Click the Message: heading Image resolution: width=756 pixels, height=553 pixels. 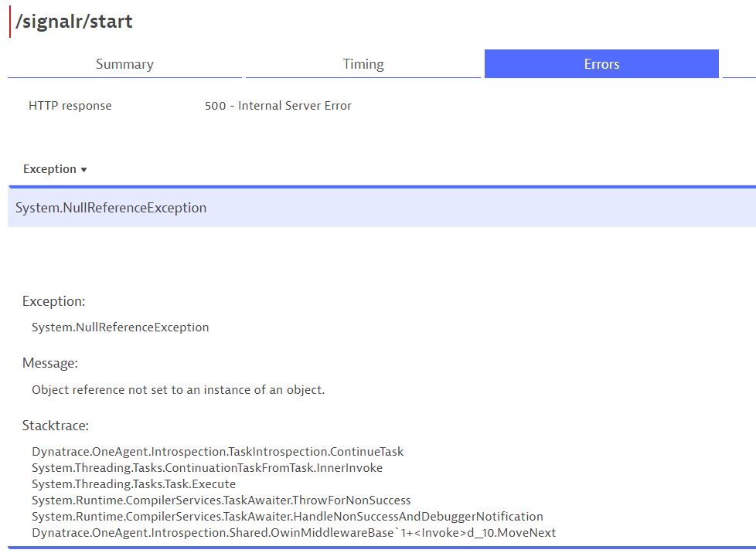[50, 363]
